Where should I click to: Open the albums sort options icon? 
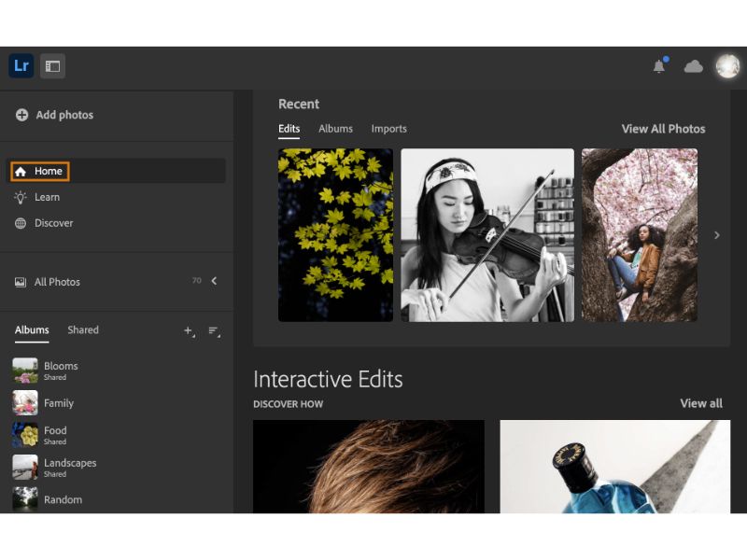point(214,330)
